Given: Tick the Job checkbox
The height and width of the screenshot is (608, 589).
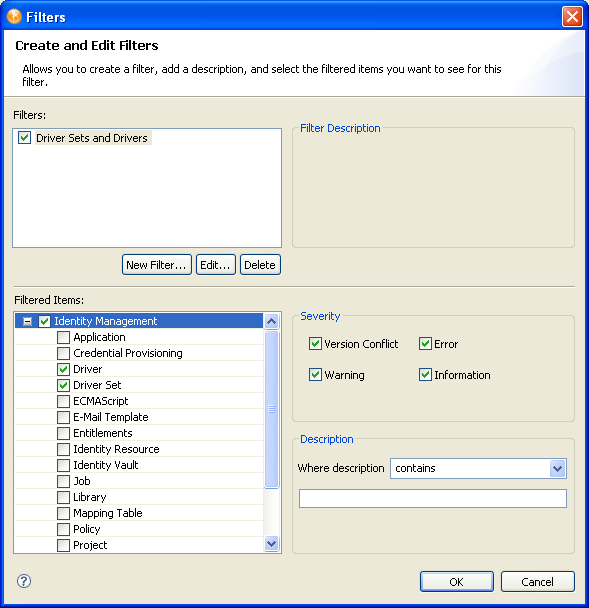Looking at the screenshot, I should (x=63, y=481).
